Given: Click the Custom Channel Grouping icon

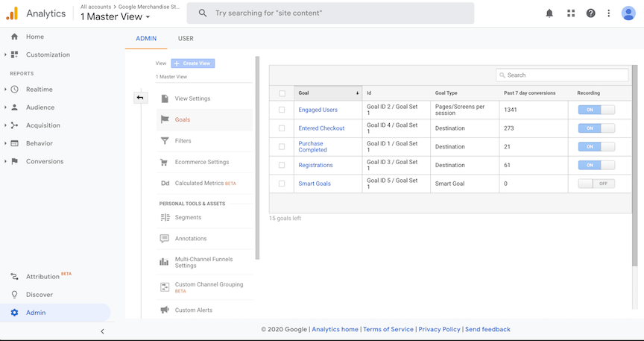Looking at the screenshot, I should pos(165,287).
